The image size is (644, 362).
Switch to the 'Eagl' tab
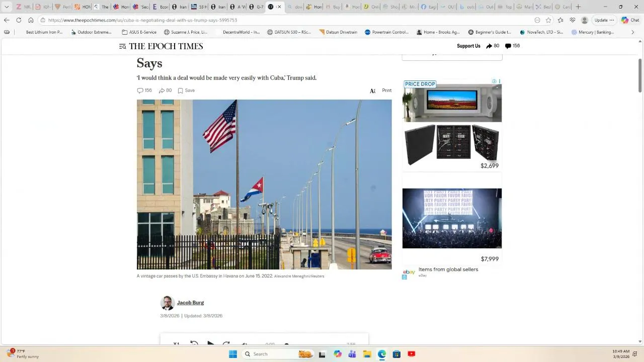tap(428, 7)
